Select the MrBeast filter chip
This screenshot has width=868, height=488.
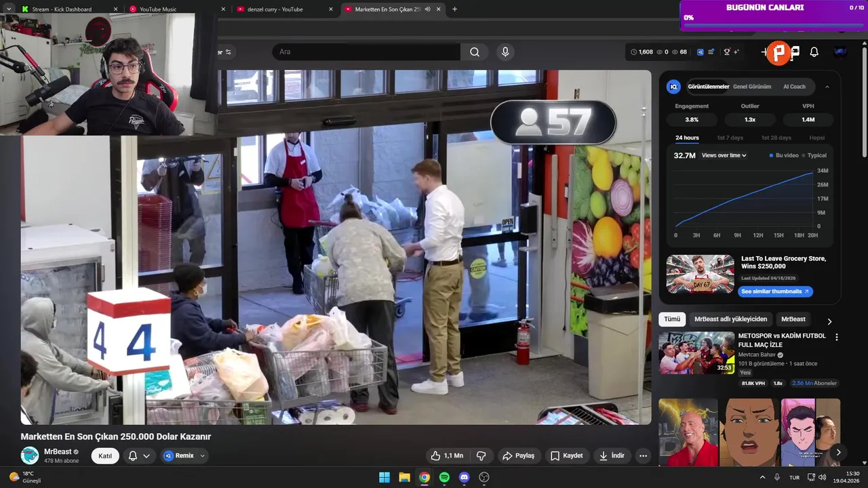pos(793,319)
